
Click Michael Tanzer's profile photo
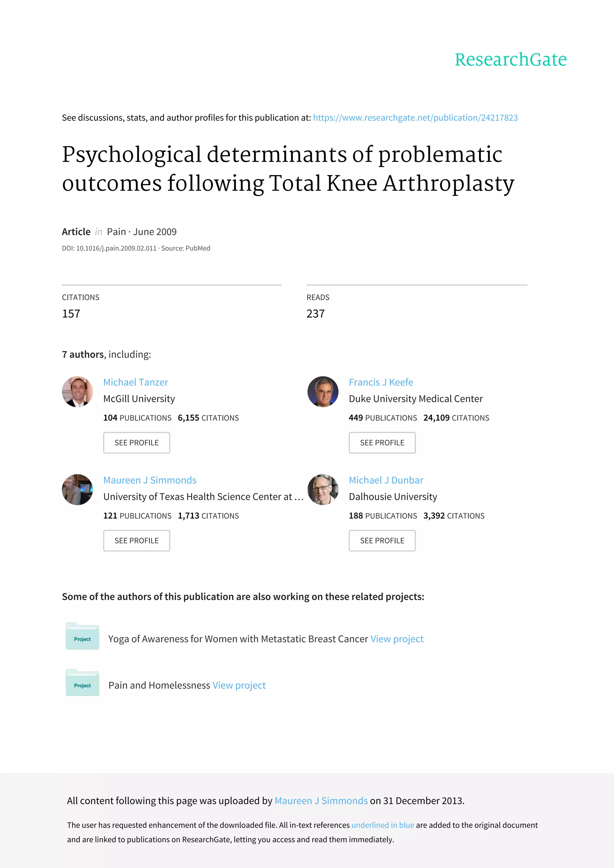pyautogui.click(x=77, y=392)
